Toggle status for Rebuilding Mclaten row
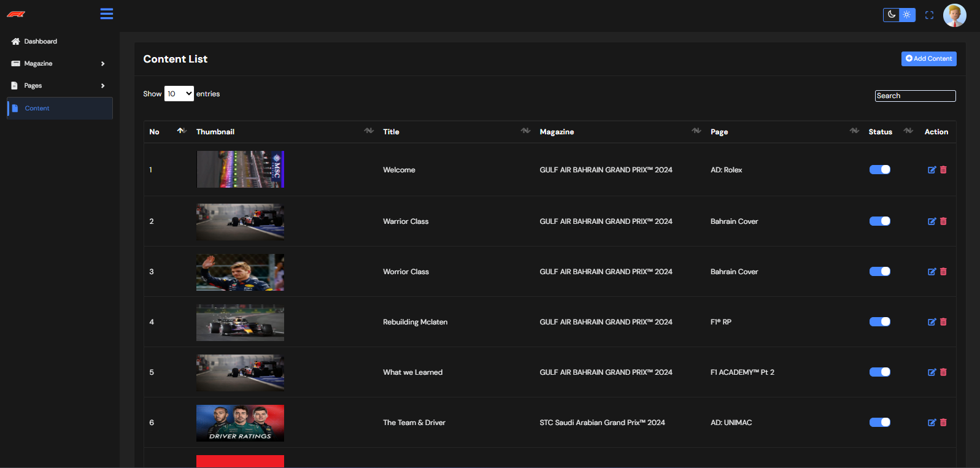The width and height of the screenshot is (980, 468). click(x=880, y=321)
